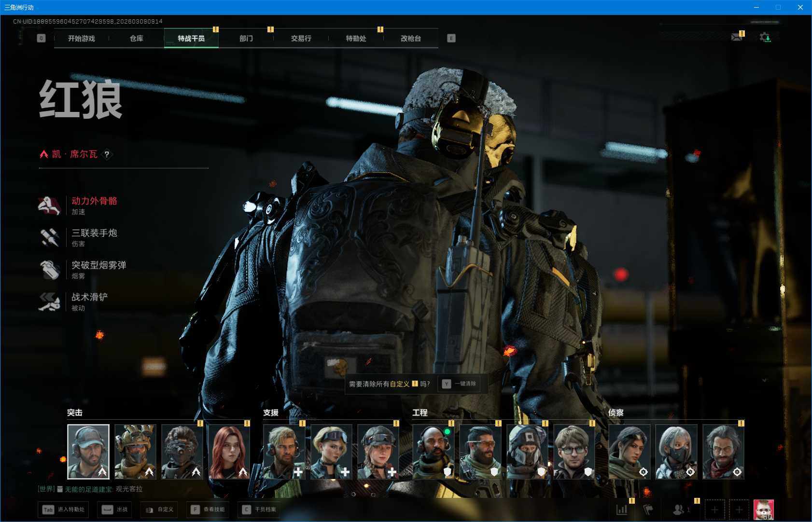Viewport: 812px width, 522px height.
Task: Select the silver-haired masked 侦察 operator
Action: [x=676, y=452]
